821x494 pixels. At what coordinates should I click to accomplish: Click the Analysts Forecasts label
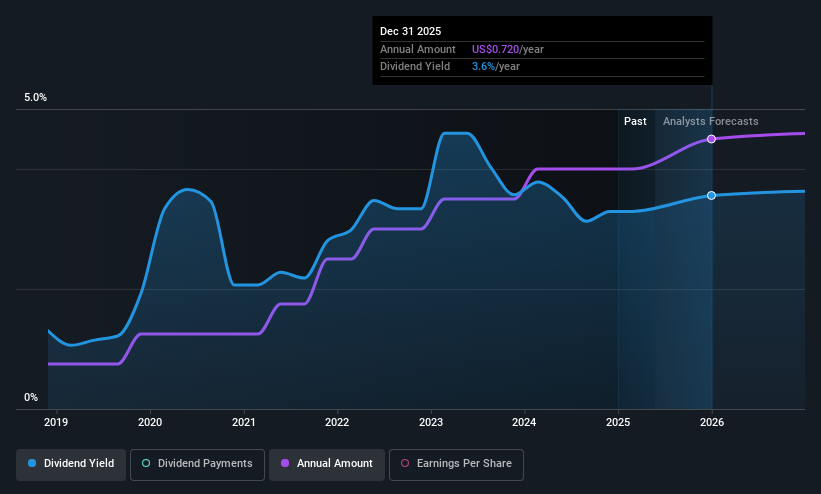click(711, 121)
